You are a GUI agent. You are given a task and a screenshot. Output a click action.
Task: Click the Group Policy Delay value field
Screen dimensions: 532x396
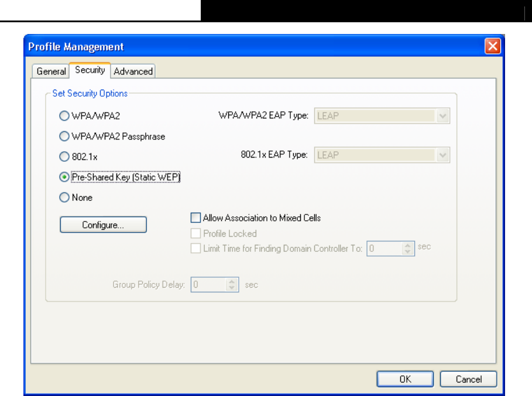coord(209,285)
